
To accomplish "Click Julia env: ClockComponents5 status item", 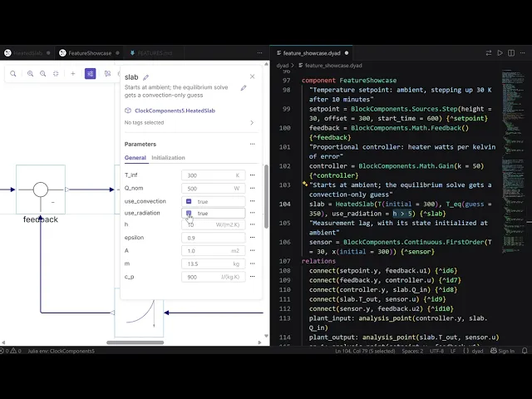I will (61, 351).
